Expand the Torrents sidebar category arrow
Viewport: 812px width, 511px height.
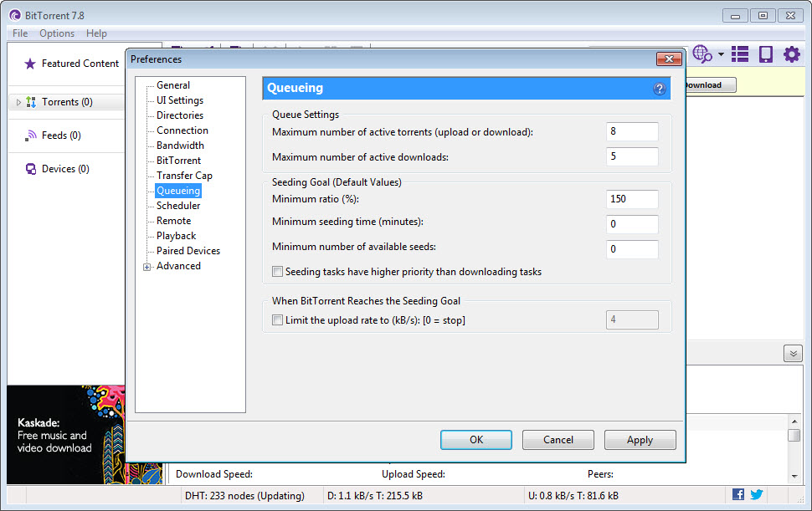click(x=18, y=102)
